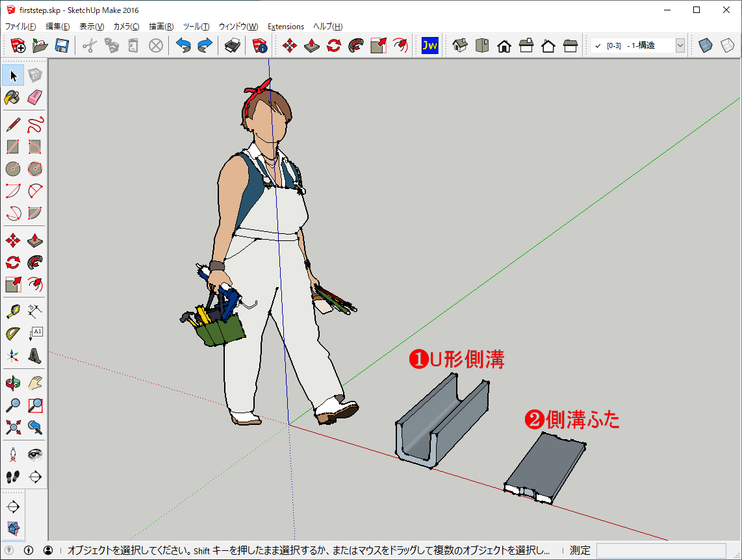Viewport: 742px width, 560px height.
Task: Open the ヘルプ(H) menu
Action: point(328,27)
